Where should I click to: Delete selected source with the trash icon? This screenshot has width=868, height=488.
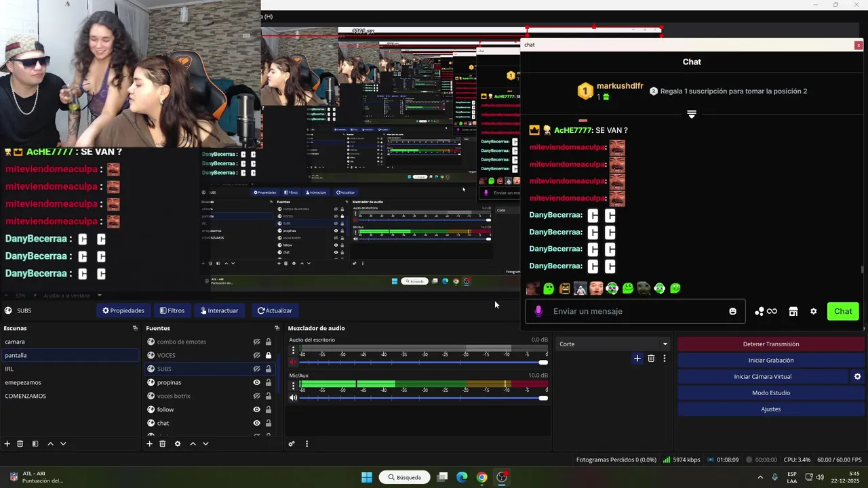[x=162, y=444]
